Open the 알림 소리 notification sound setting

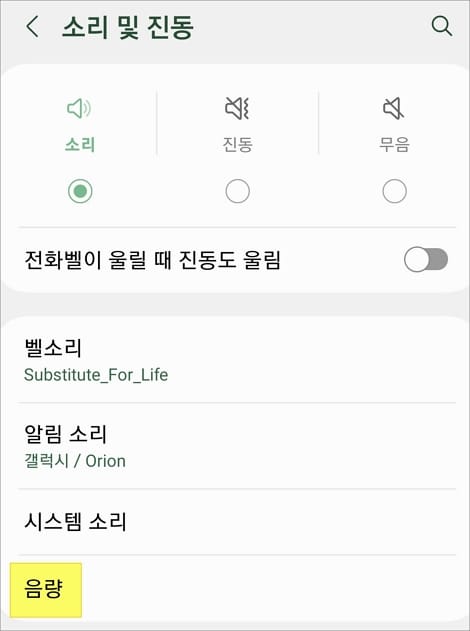click(237, 446)
